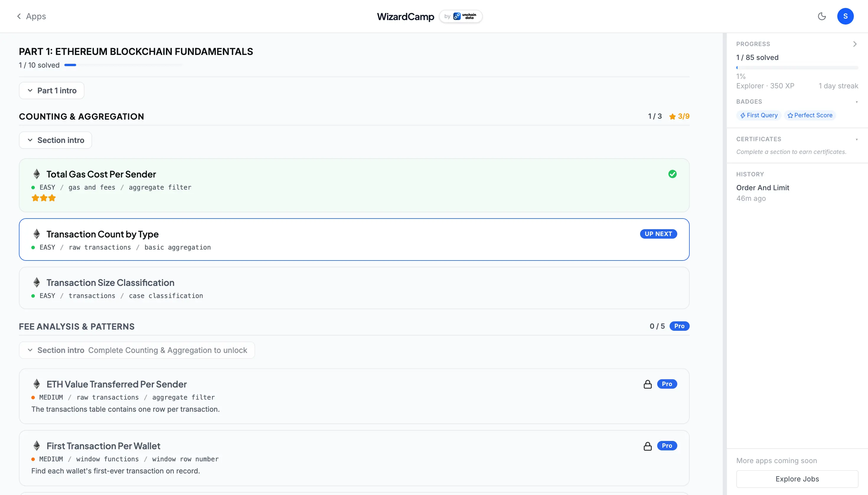Viewport: 868px width, 495px height.
Task: Expand Counting & Aggregation Section intro
Action: [x=56, y=140]
